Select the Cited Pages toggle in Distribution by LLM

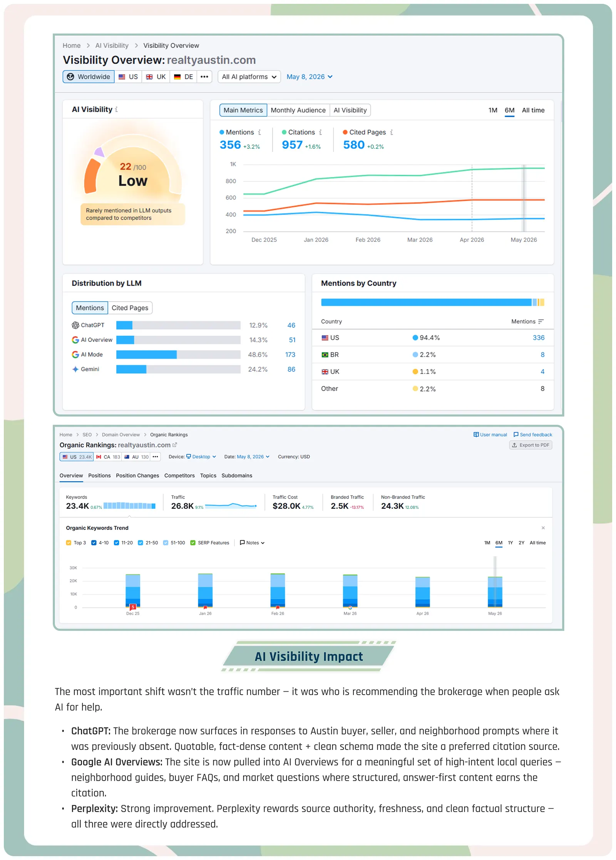[130, 308]
